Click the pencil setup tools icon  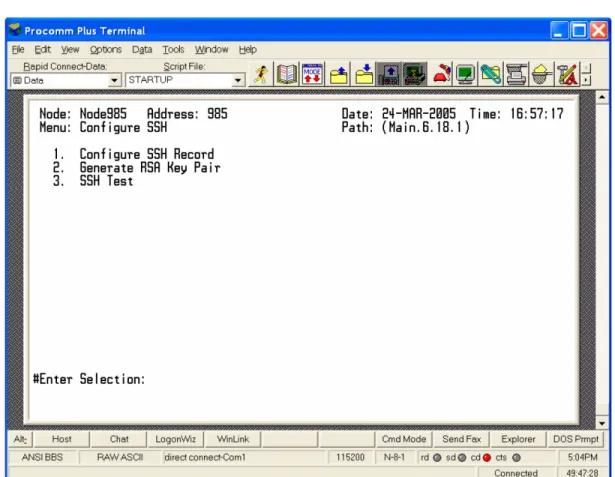(x=567, y=74)
